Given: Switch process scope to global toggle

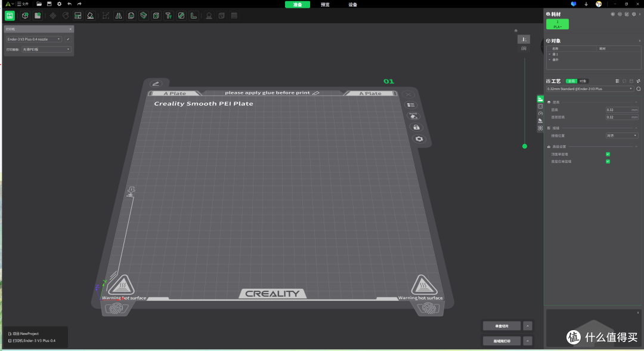Looking at the screenshot, I should 571,81.
